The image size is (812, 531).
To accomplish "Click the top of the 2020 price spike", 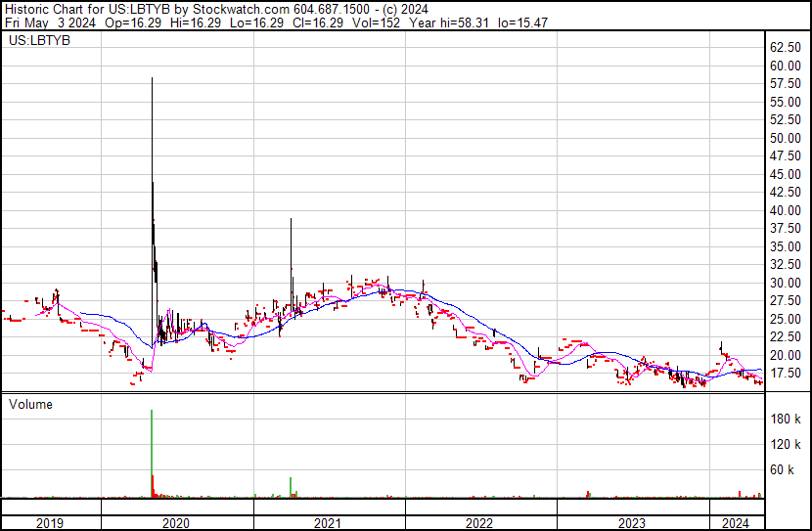I will [152, 79].
